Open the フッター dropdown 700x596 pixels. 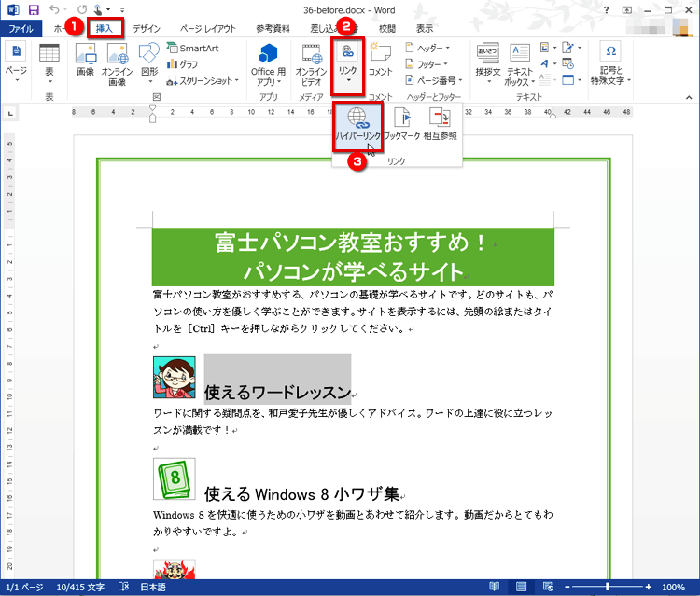click(426, 64)
